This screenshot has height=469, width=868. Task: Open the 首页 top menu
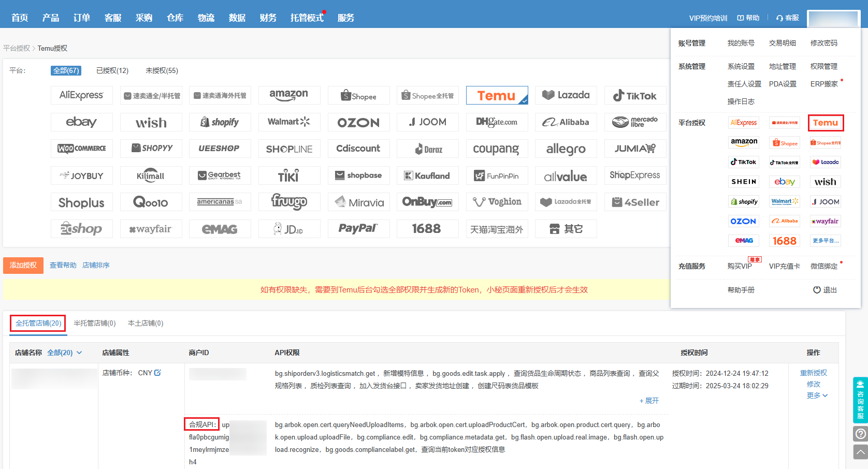(x=20, y=18)
